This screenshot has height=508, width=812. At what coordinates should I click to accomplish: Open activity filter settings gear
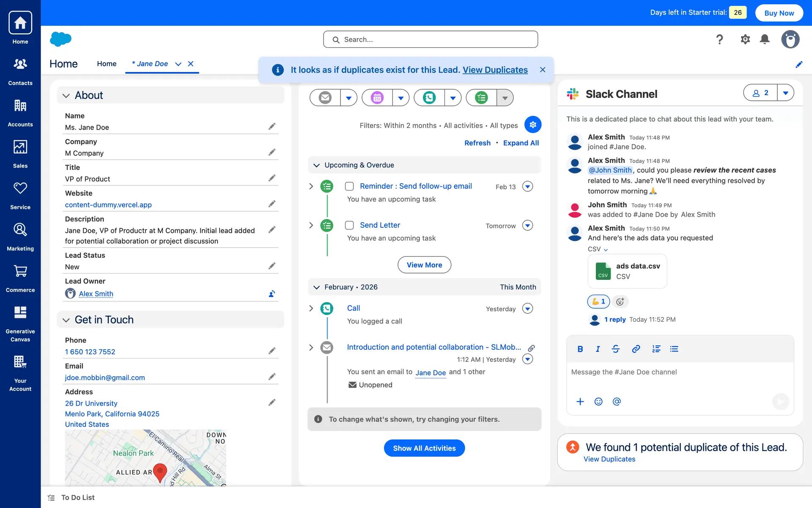(532, 124)
